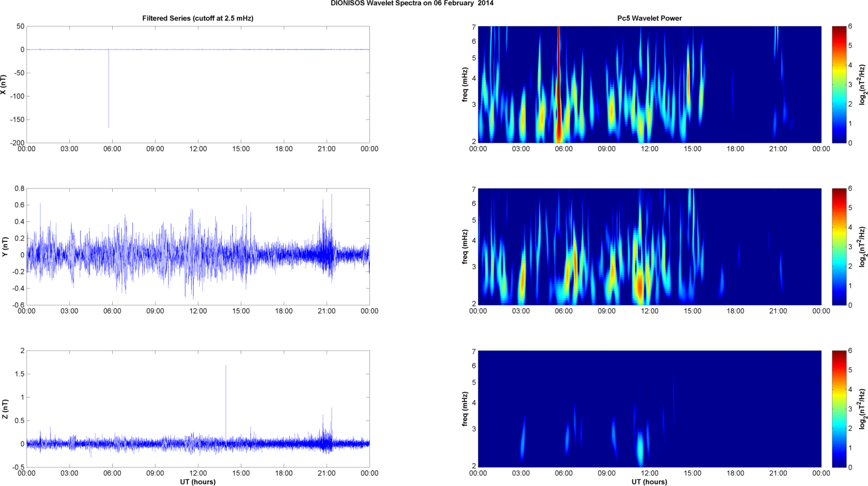868x486 pixels.
Task: Click the '5' frequency tick of the middle spectrogram
Action: click(x=473, y=220)
